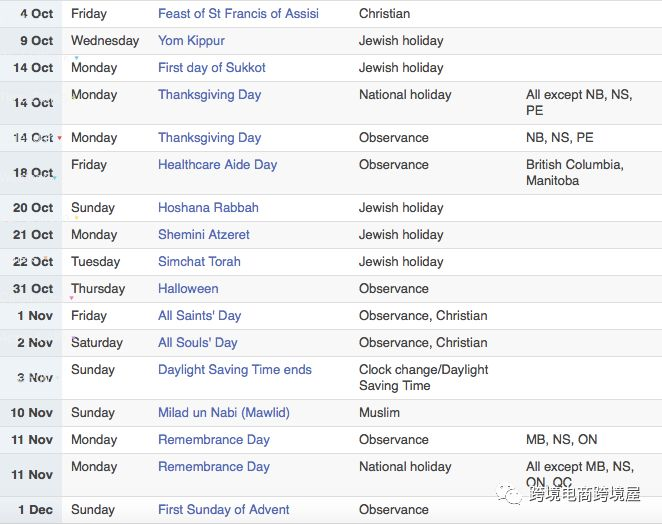662x524 pixels.
Task: Open Thanksgiving Day link for NB, NS, PE
Action: coord(209,138)
